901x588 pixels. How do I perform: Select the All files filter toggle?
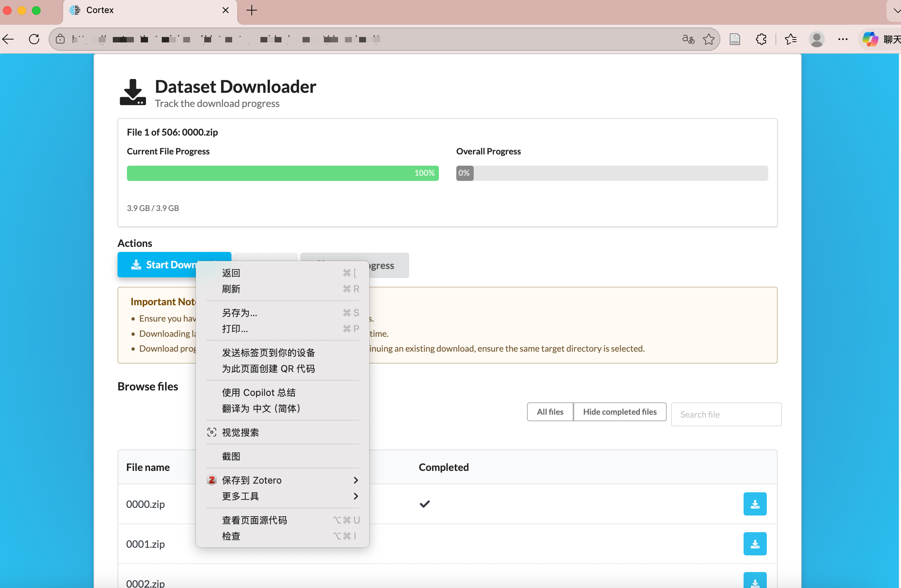550,411
